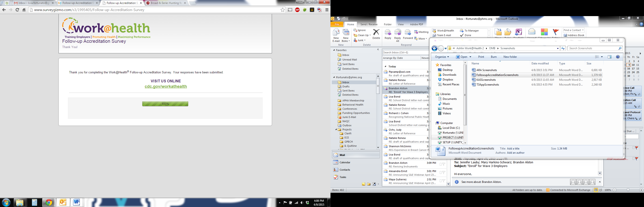Viewport: 644px width, 207px height.
Task: Collapse the Projects folder in Outlook
Action: click(x=336, y=129)
